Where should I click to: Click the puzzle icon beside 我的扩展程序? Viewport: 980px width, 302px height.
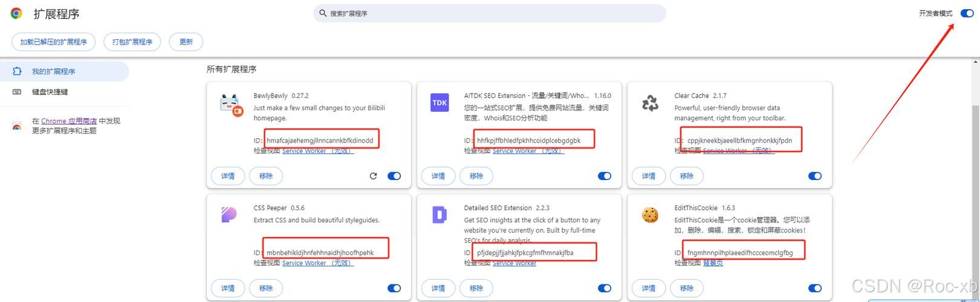pyautogui.click(x=17, y=71)
